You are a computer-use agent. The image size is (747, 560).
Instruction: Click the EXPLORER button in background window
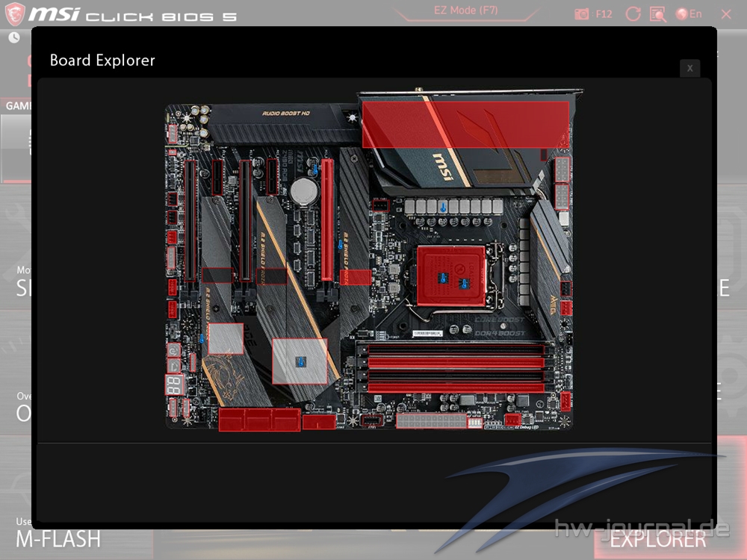click(x=658, y=540)
